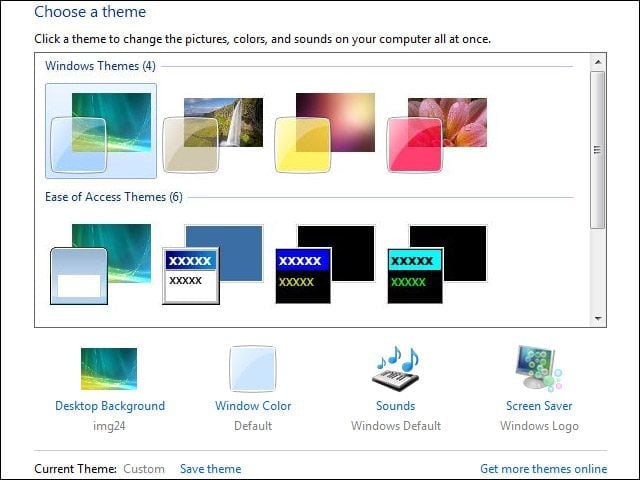Click the img24 background name
Viewport: 640px width, 480px height.
[x=109, y=426]
